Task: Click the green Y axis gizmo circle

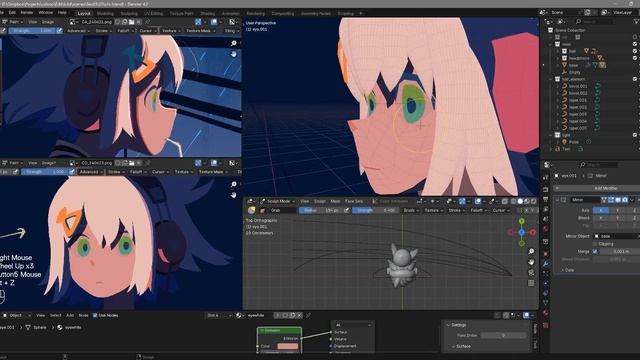Action: [522, 221]
